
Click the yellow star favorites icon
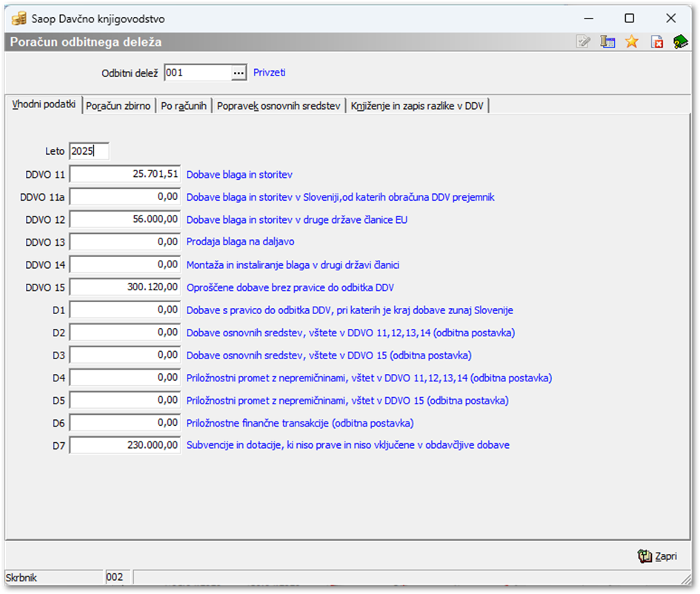point(631,42)
